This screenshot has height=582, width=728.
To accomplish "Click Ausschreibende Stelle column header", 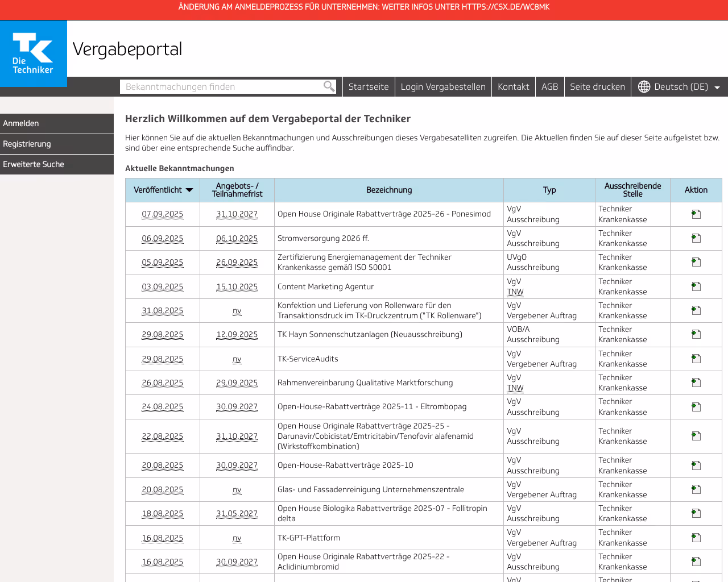I will [x=632, y=190].
